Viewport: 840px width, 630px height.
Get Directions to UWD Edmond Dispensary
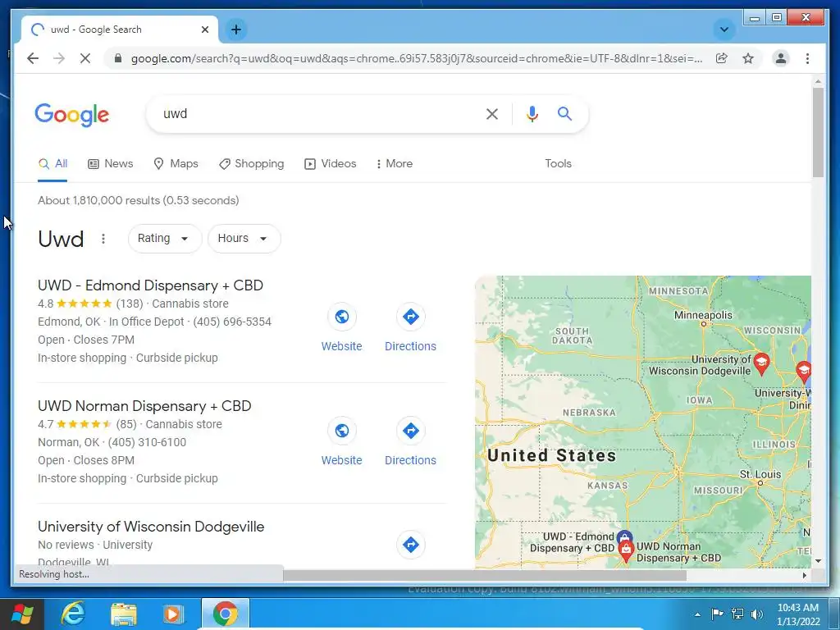pyautogui.click(x=410, y=329)
